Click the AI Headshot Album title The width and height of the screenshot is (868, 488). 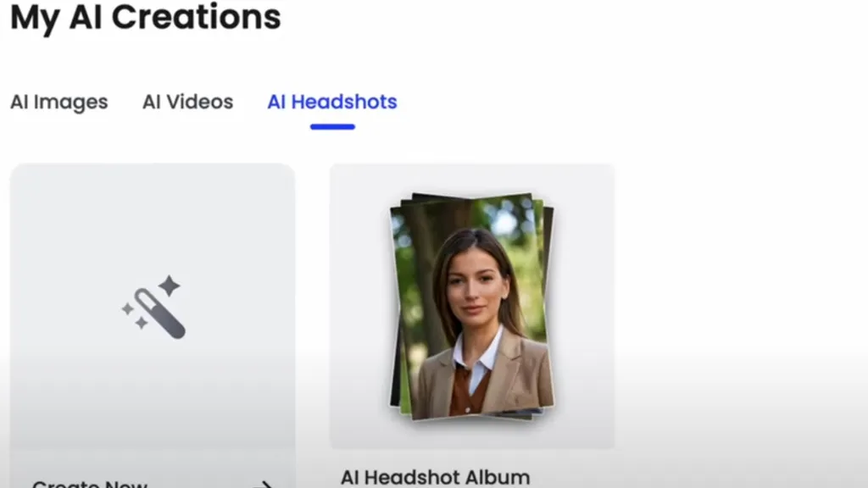435,477
